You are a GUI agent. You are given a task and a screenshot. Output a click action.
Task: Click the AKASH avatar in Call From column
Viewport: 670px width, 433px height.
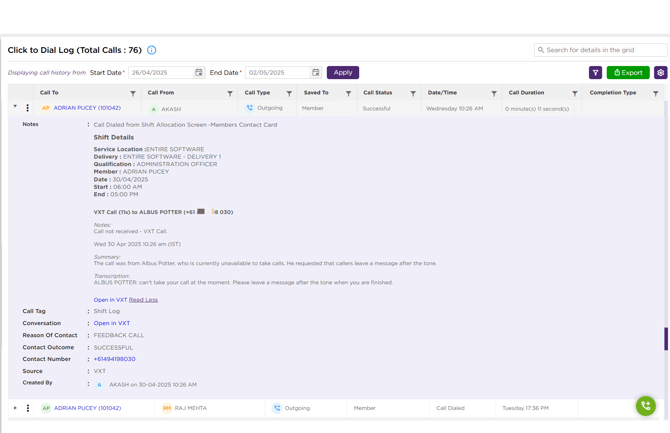pos(153,109)
